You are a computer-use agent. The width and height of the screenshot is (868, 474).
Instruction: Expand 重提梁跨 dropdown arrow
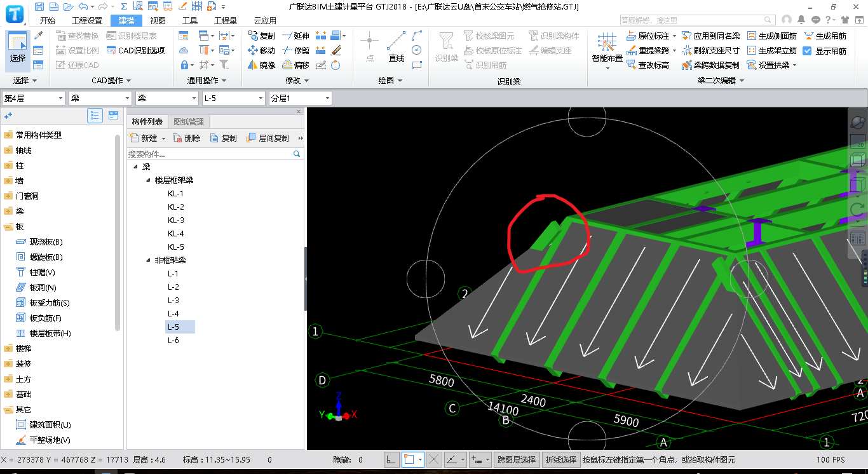point(674,51)
